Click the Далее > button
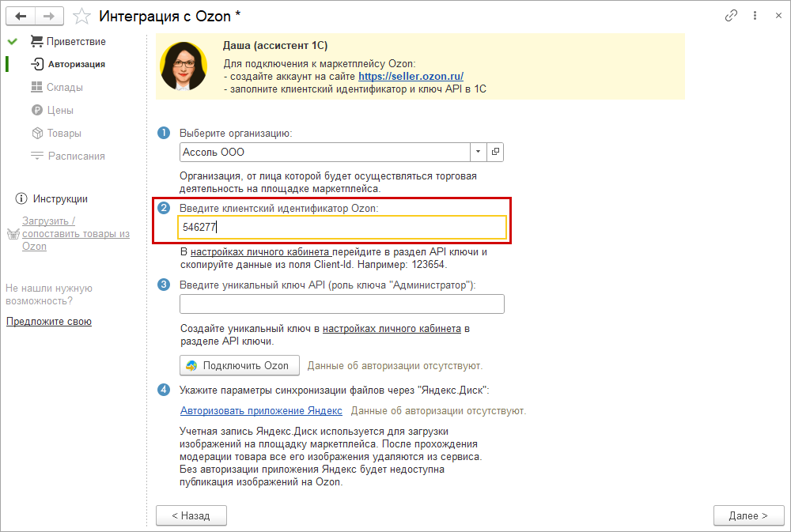 tap(748, 515)
